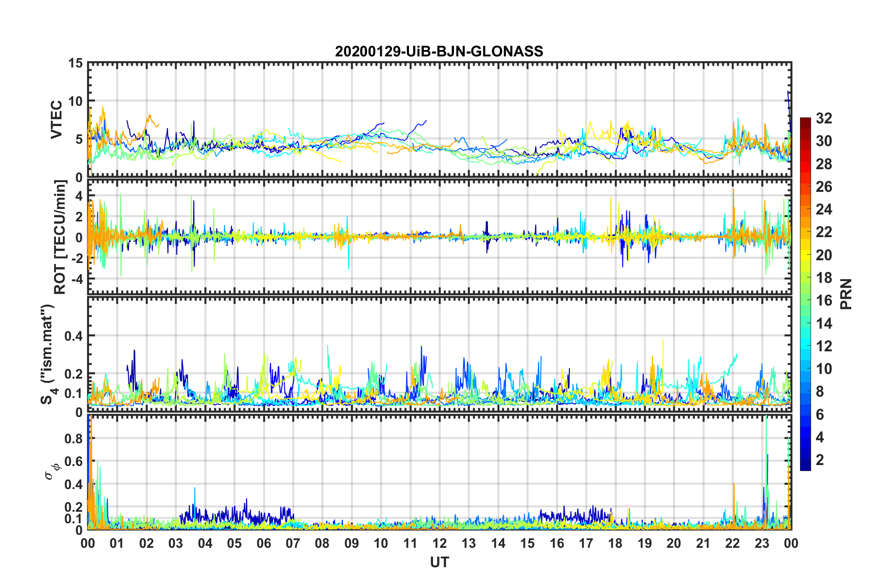Click the plot title 20200129-UiB-BJN-GLONASS
The image size is (879, 588).
pos(439,51)
